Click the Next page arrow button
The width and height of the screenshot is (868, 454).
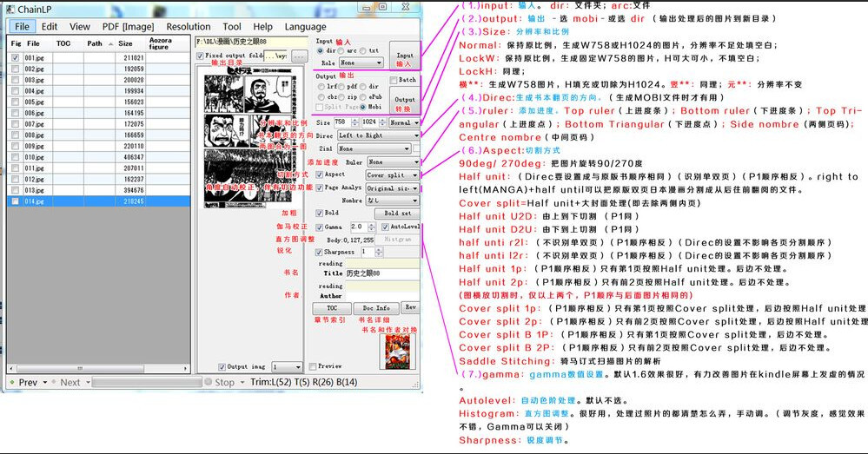pos(70,382)
